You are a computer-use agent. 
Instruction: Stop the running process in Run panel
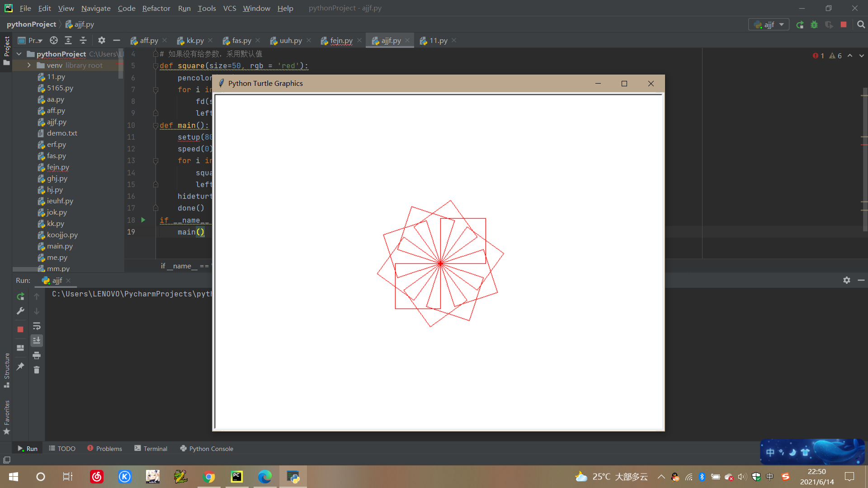pyautogui.click(x=20, y=329)
